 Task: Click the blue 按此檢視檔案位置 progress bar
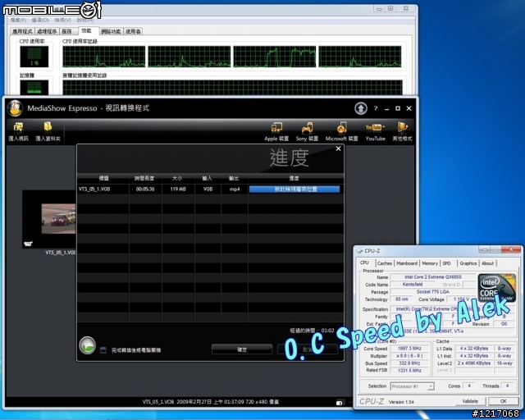tap(294, 189)
